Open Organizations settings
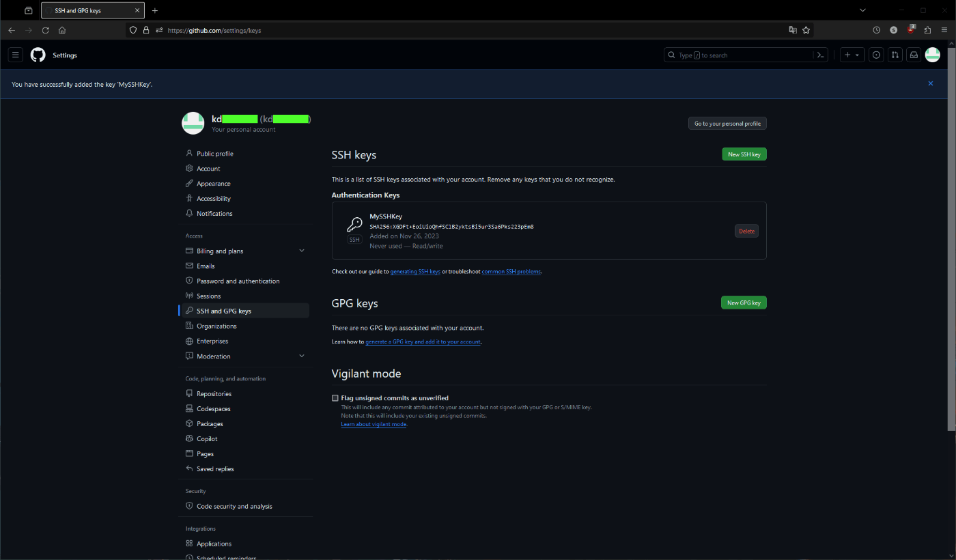Viewport: 956px width, 560px height. pos(216,326)
